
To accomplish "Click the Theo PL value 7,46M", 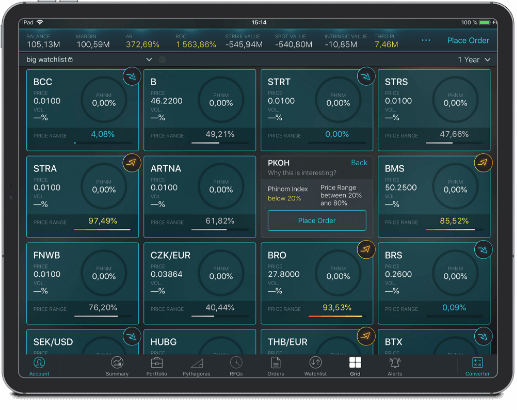I will [386, 44].
